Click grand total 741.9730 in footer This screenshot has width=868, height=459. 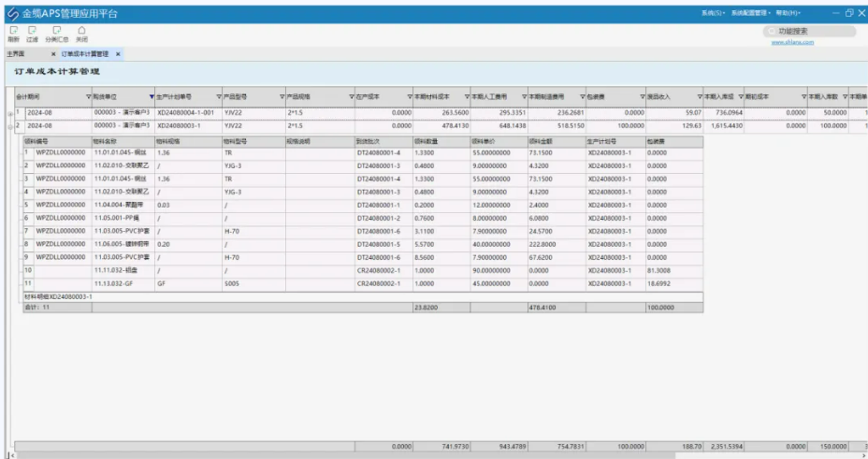[x=441, y=446]
